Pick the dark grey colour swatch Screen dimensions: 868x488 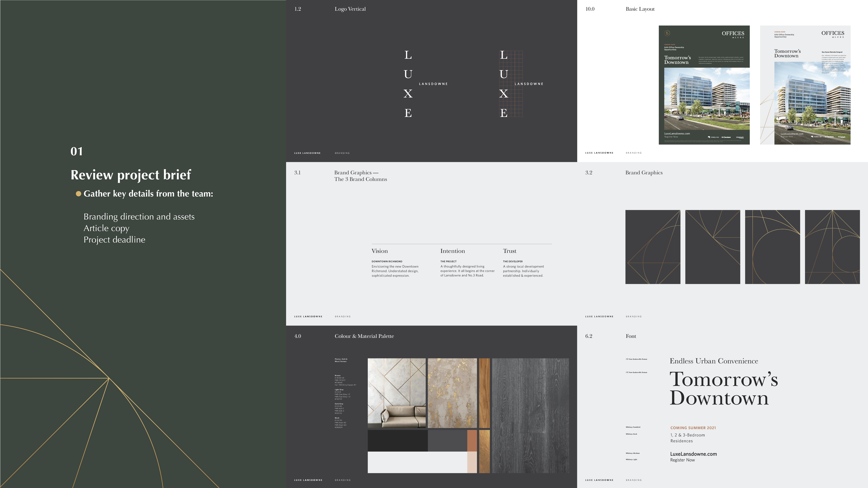point(448,441)
